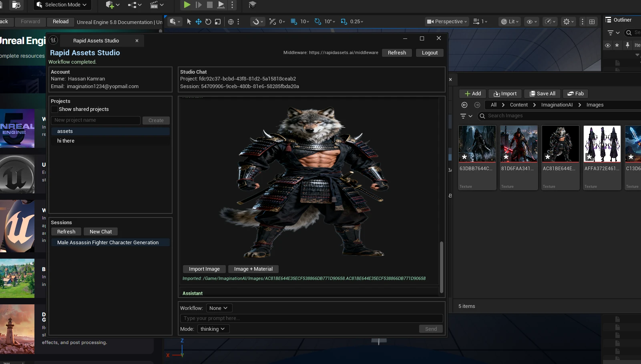Click the Stop simulation square icon
The width and height of the screenshot is (641, 364).
tap(209, 5)
